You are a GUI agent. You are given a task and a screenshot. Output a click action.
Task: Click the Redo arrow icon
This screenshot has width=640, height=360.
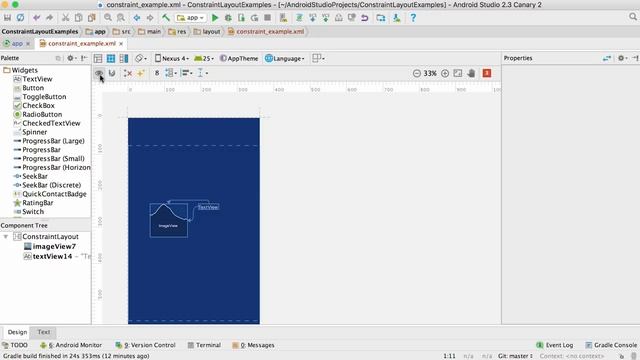[49, 18]
